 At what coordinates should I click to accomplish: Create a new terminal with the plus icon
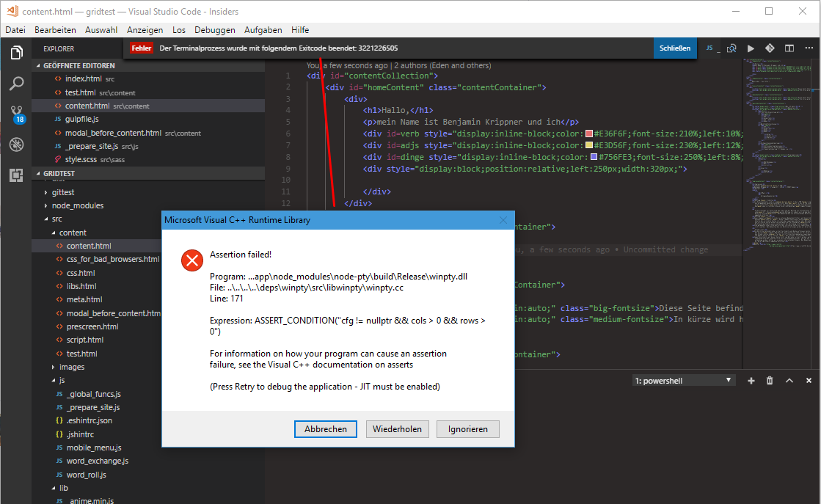click(x=751, y=380)
